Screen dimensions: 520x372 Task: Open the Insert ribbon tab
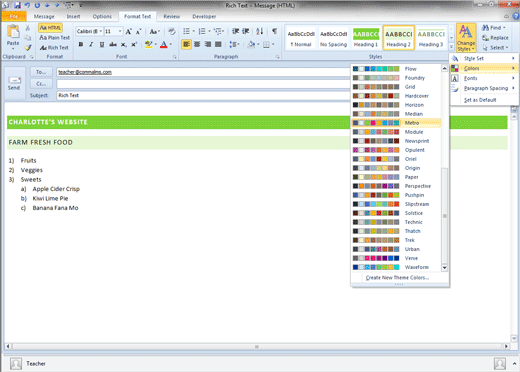(73, 16)
